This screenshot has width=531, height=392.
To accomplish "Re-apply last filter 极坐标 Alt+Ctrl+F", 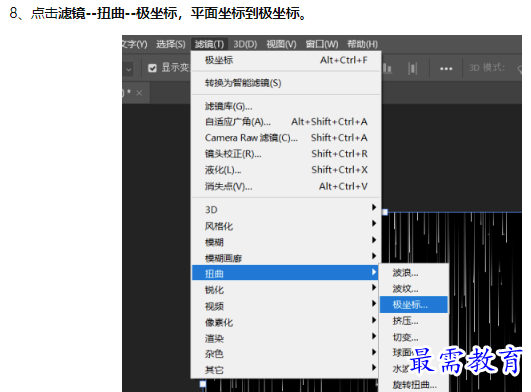I will (286, 60).
